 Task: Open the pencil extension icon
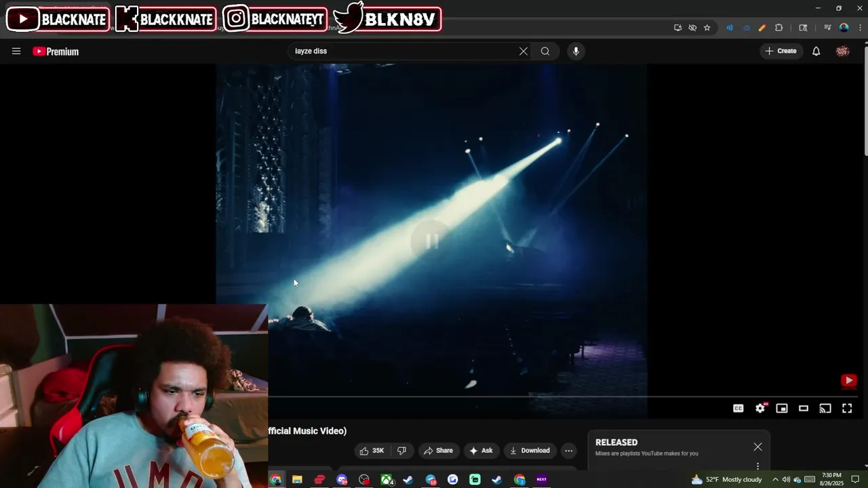762,28
